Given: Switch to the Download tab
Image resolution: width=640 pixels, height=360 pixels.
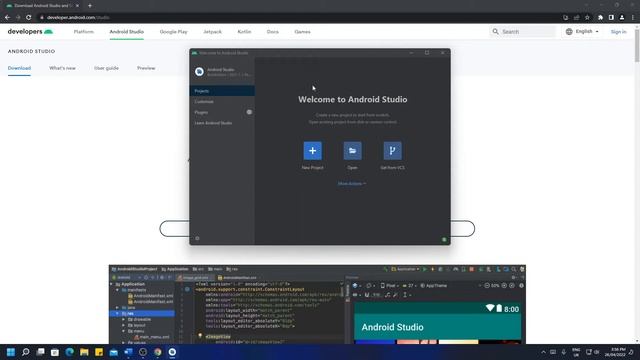Looking at the screenshot, I should click(19, 68).
